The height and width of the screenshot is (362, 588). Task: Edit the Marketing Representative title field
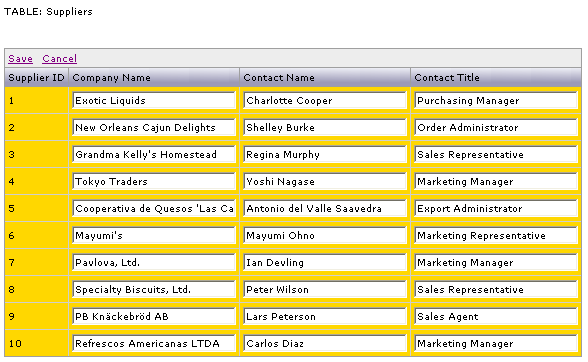tap(496, 236)
